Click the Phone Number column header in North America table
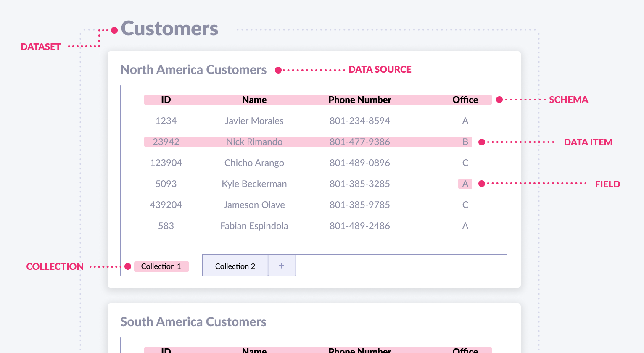 [360, 100]
